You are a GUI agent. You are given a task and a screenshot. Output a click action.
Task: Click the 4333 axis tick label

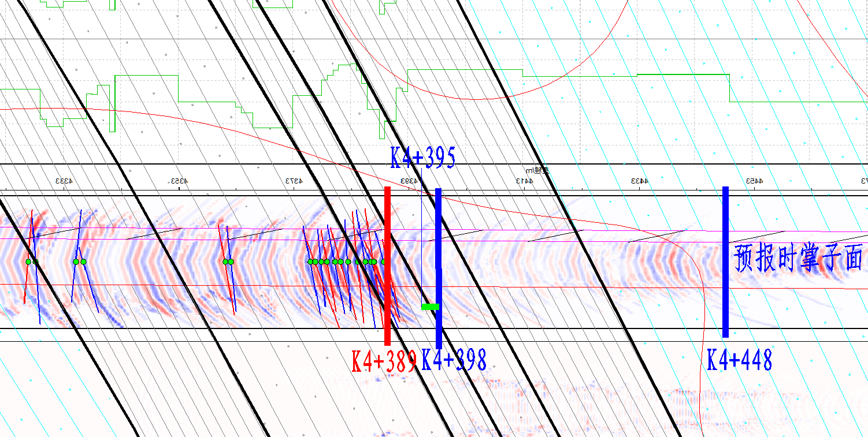coord(65,181)
